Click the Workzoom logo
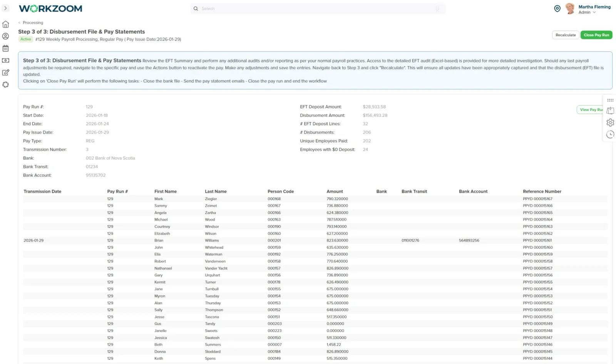Screen dimensions: 616x364 (x=50, y=8)
